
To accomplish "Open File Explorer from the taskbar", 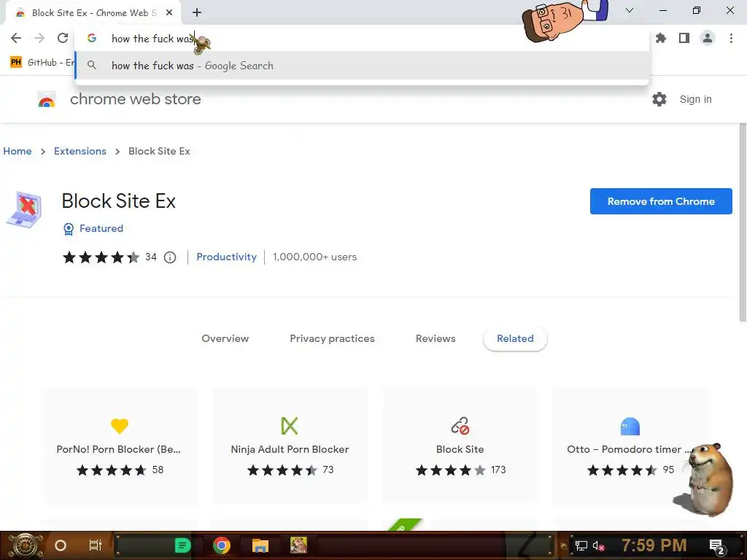I will (x=260, y=545).
